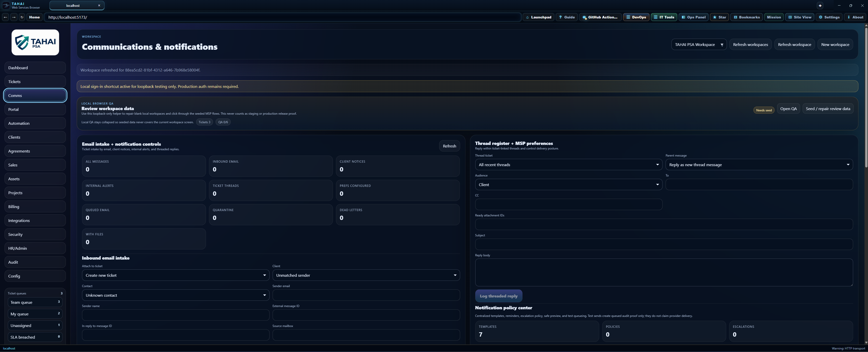Create a New workspace
868x352 pixels.
tap(835, 44)
